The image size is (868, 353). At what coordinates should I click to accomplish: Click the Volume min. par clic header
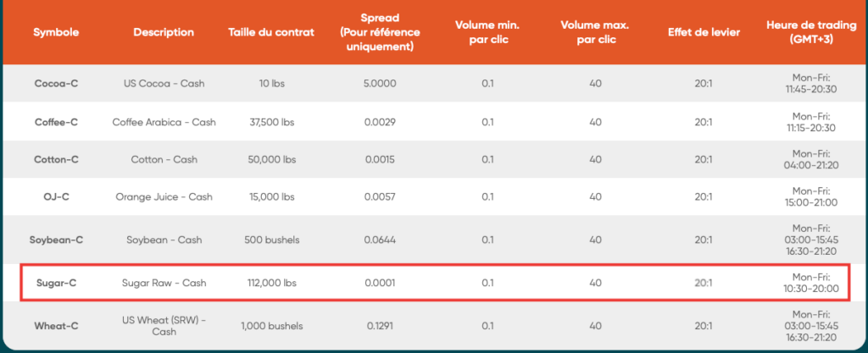point(487,32)
